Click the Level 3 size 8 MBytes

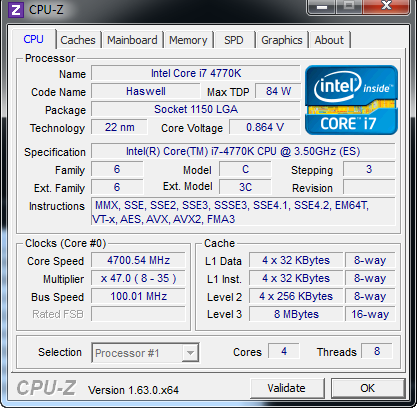point(296,314)
